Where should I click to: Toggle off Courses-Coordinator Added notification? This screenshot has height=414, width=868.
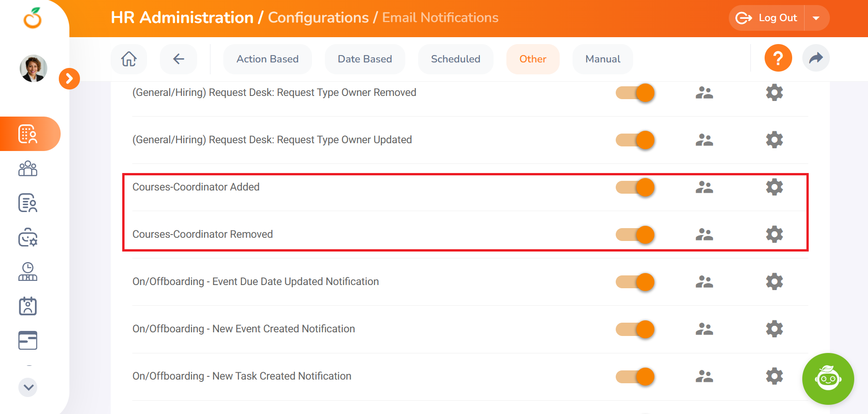(x=635, y=187)
